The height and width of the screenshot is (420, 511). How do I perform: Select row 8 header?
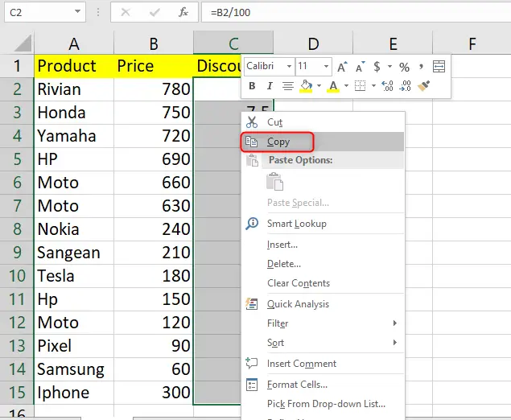[17, 229]
